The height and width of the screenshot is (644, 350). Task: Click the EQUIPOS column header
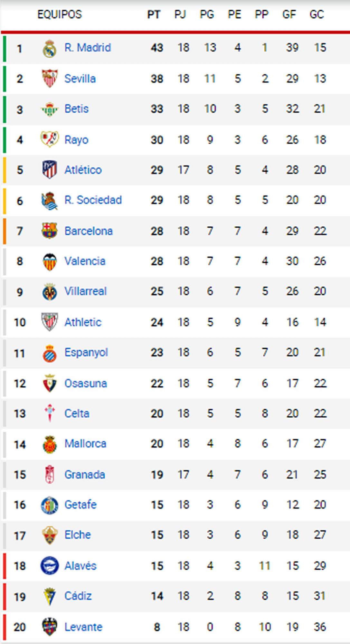pos(60,14)
